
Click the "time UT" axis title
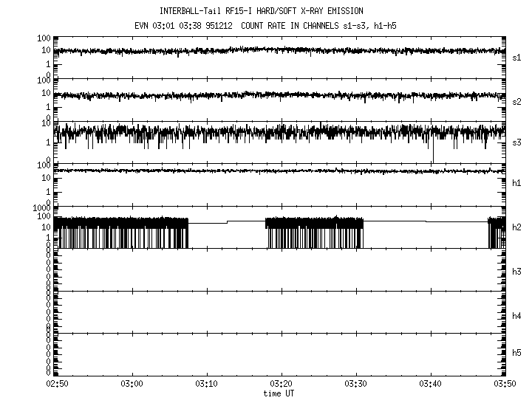[x=281, y=393]
